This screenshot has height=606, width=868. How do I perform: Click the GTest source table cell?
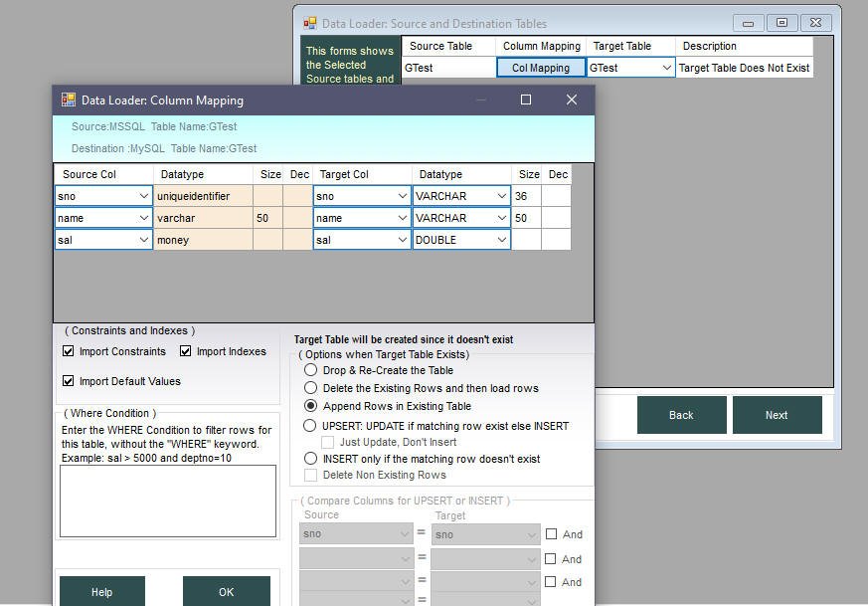[447, 68]
